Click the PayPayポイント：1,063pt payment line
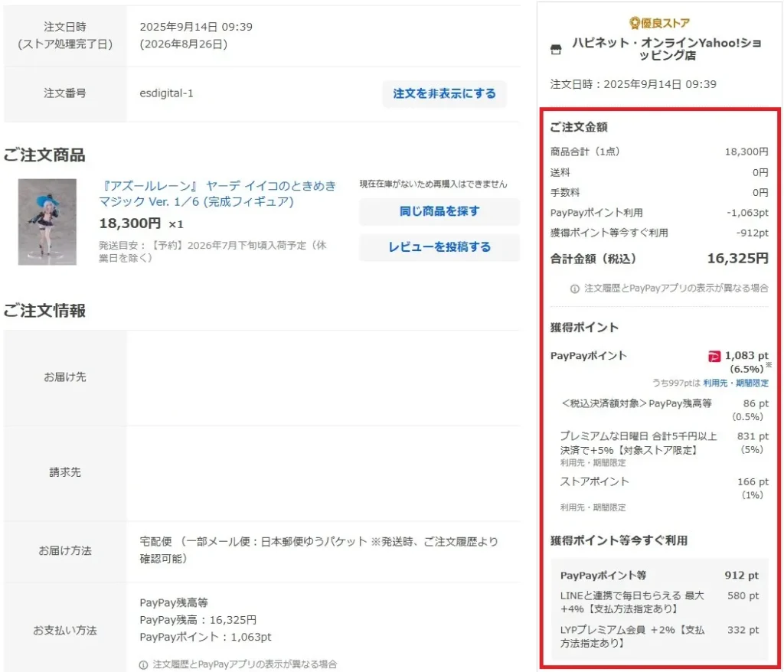 pyautogui.click(x=205, y=637)
